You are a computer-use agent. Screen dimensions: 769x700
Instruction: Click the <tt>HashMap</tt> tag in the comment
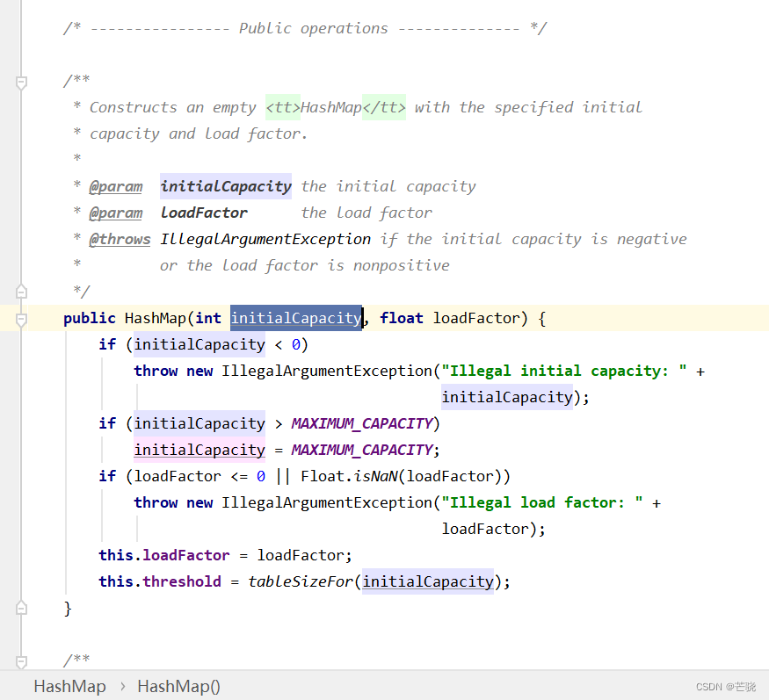(x=336, y=107)
